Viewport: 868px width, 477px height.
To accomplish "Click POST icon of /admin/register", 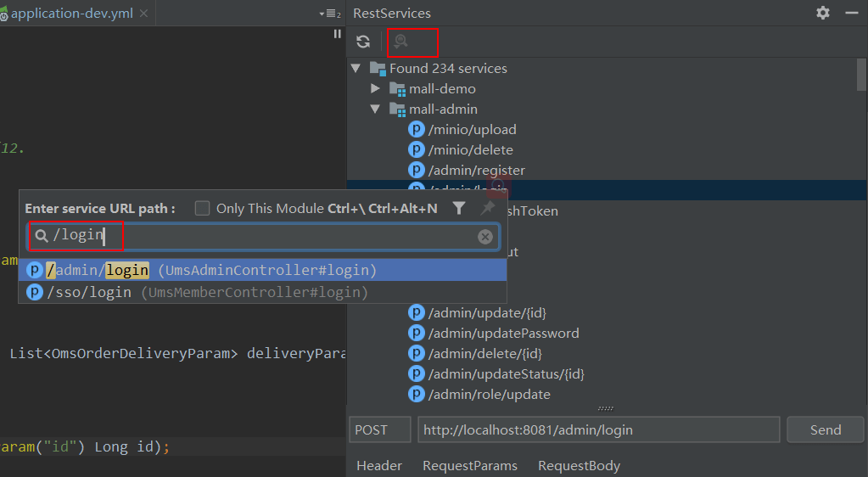I will pyautogui.click(x=417, y=170).
